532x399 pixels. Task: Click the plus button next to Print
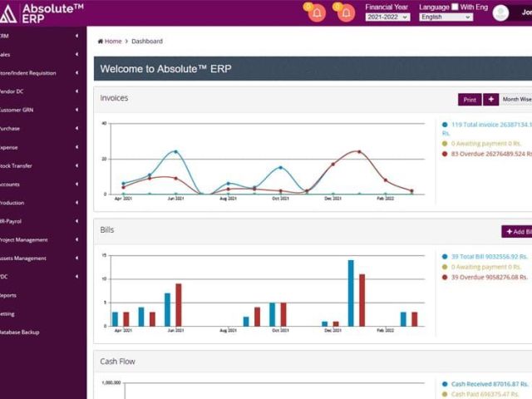(490, 100)
